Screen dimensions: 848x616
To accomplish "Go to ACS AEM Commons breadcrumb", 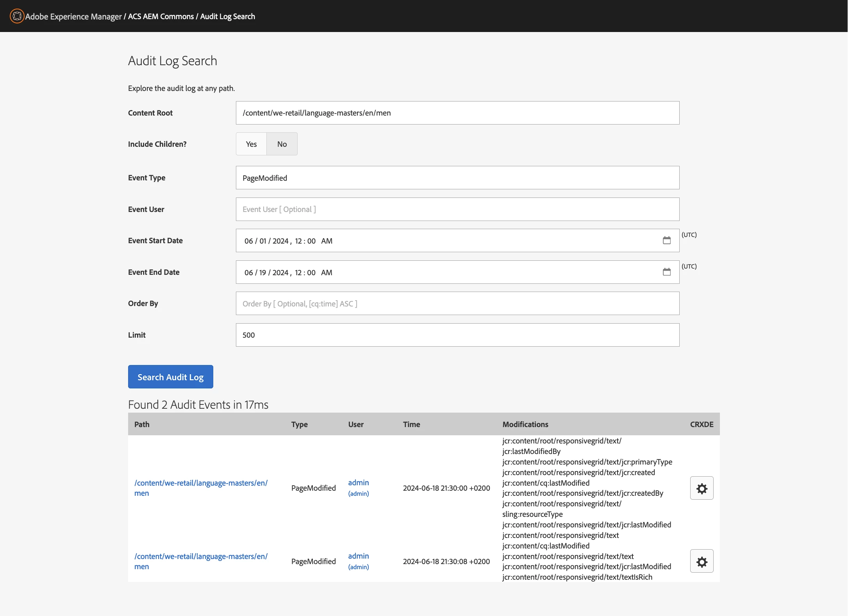I will [x=161, y=16].
